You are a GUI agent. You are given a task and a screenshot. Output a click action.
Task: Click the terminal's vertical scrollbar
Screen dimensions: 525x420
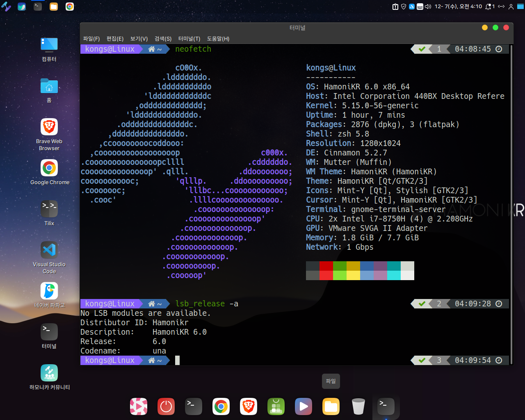coord(511,205)
